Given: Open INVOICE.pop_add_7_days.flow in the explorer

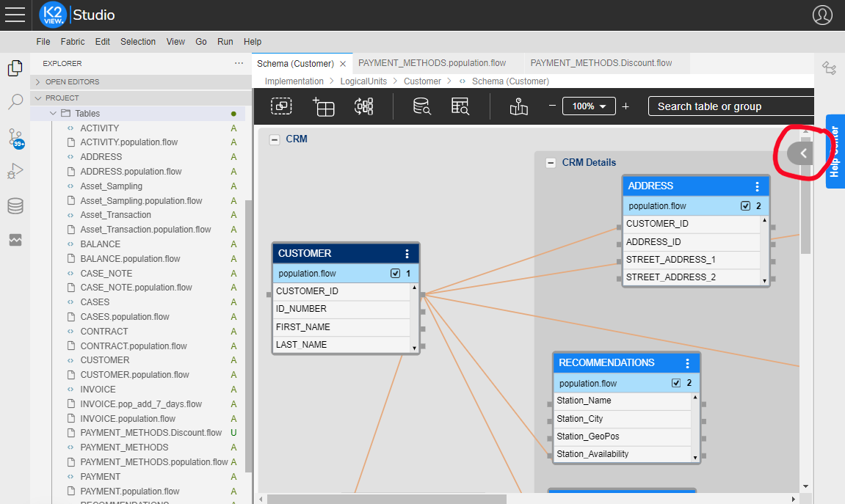Looking at the screenshot, I should pyautogui.click(x=140, y=404).
